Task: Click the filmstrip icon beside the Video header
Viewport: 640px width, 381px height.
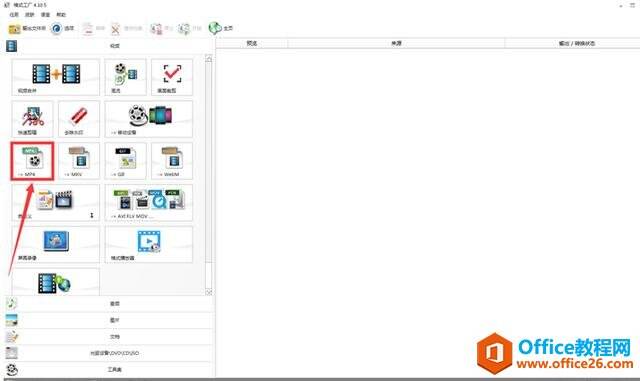Action: [11, 46]
